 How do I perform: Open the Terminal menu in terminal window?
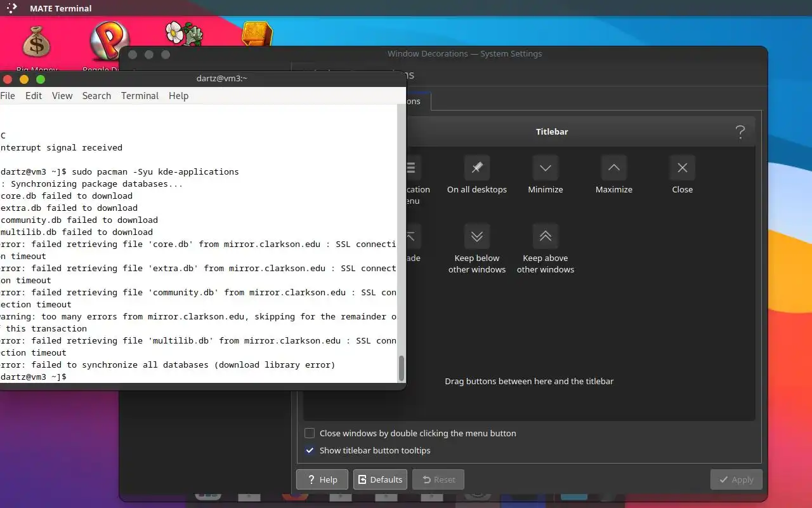coord(140,96)
